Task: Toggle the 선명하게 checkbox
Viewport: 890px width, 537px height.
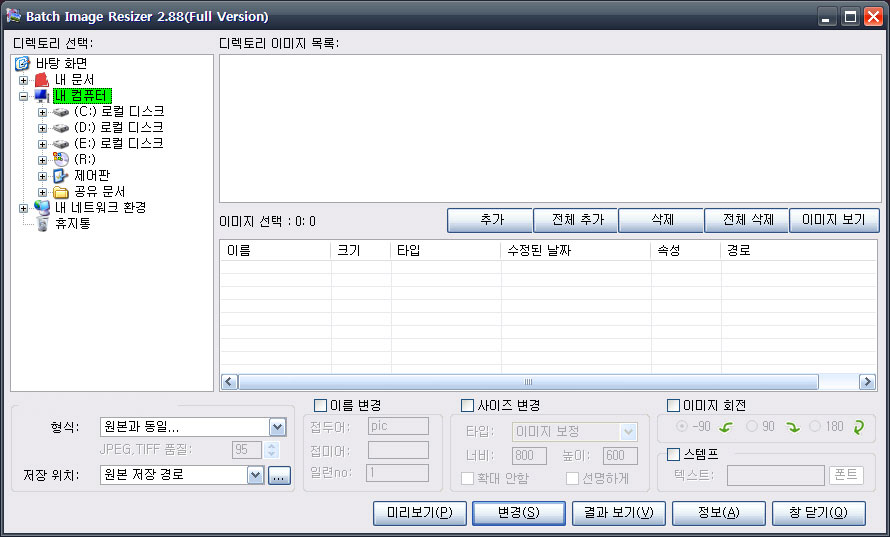Action: 572,478
